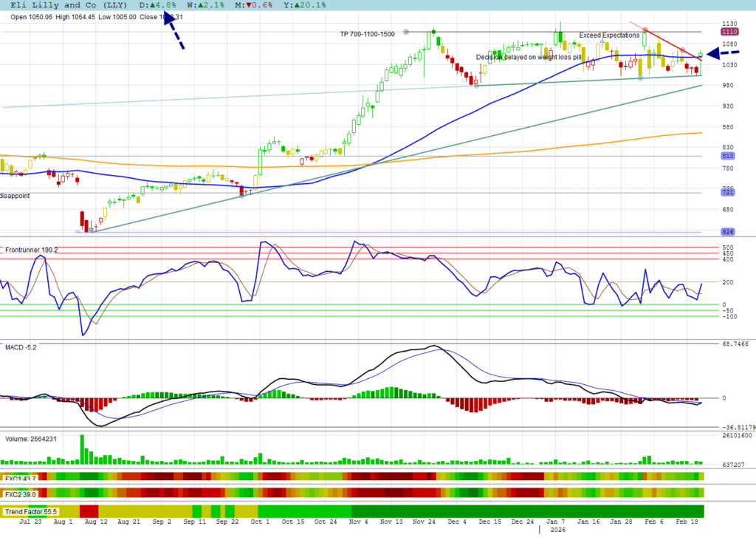
Task: Click the Exceed Expectations annotation
Action: click(x=609, y=35)
